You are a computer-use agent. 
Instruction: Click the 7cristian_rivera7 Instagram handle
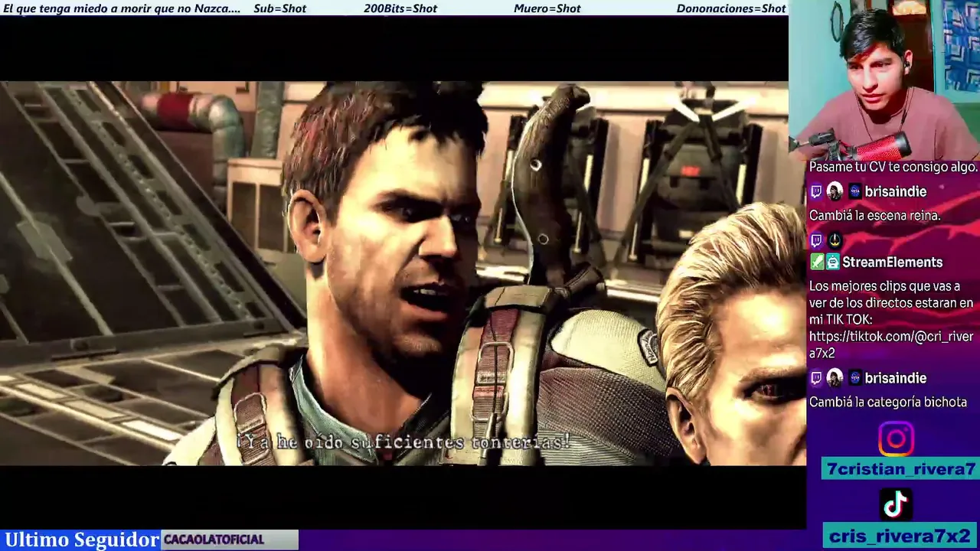[x=900, y=469]
